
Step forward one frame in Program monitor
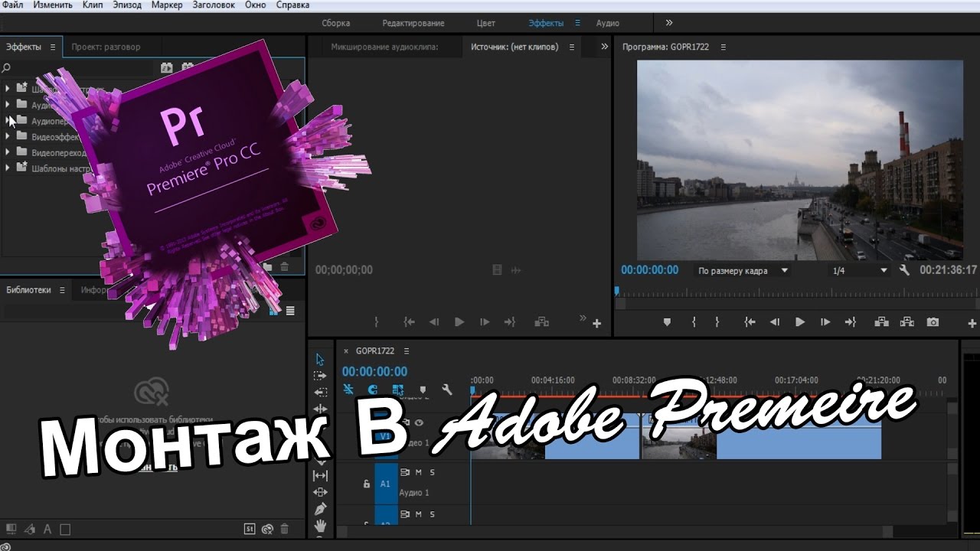825,322
